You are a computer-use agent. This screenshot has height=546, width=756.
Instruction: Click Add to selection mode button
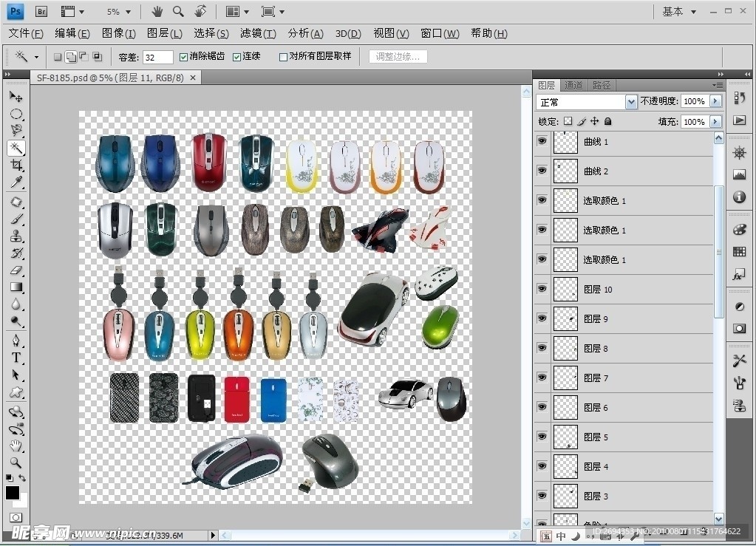click(x=71, y=57)
